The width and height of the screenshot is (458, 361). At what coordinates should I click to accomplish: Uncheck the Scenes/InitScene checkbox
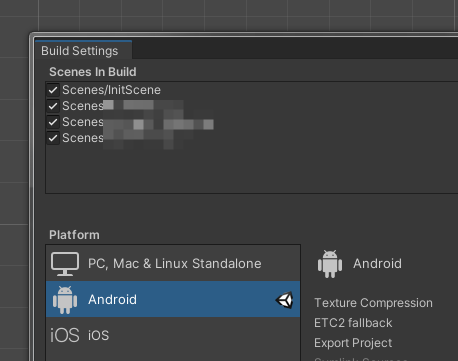[x=53, y=90]
